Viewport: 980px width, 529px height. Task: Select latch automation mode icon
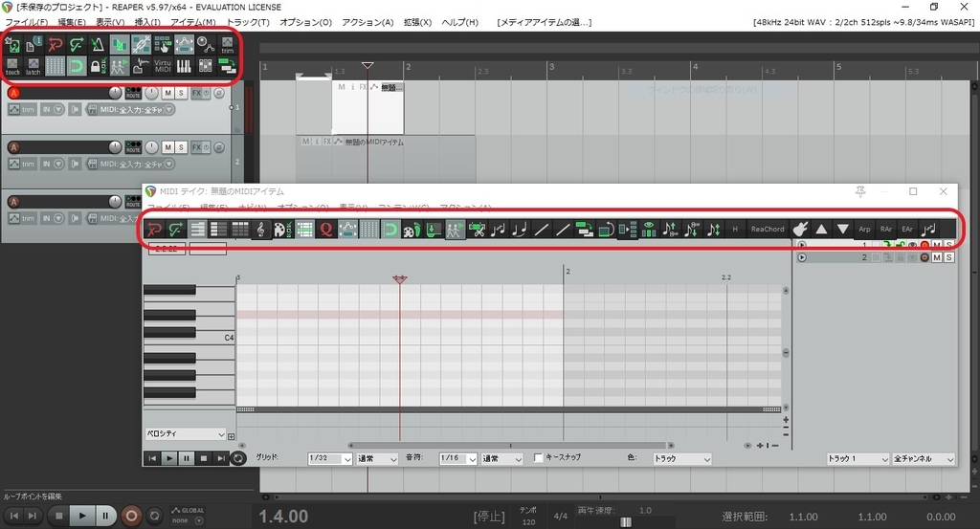[33, 66]
